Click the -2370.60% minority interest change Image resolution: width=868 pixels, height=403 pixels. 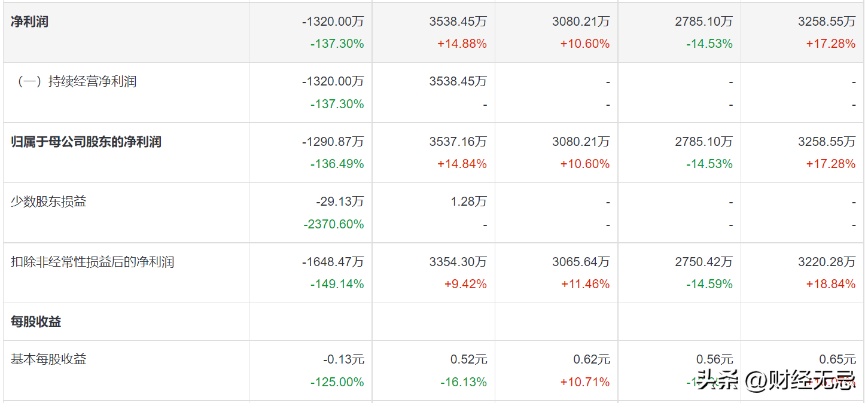334,224
